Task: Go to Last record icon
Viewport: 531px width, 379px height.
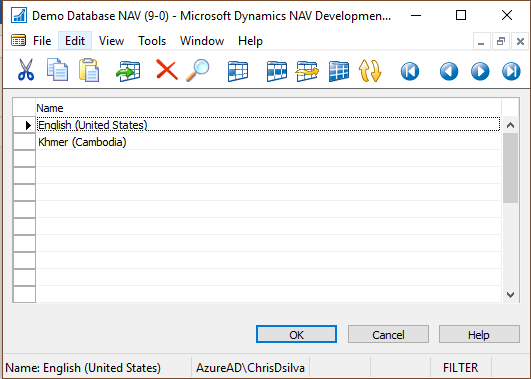Action: 511,71
